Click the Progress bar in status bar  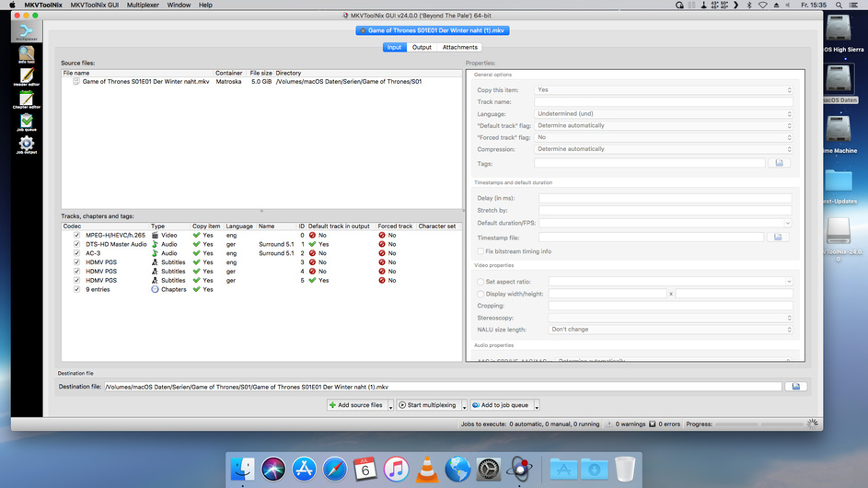click(759, 424)
